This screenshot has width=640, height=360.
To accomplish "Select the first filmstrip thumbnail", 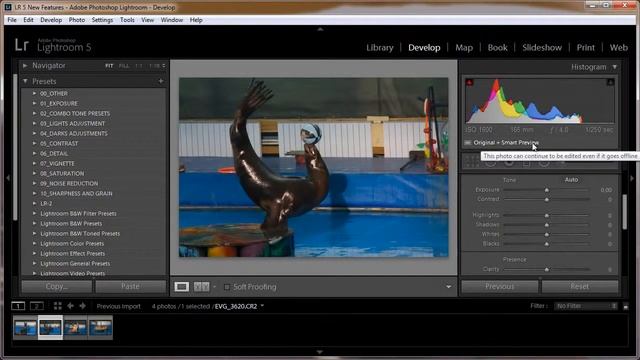I will pos(25,328).
